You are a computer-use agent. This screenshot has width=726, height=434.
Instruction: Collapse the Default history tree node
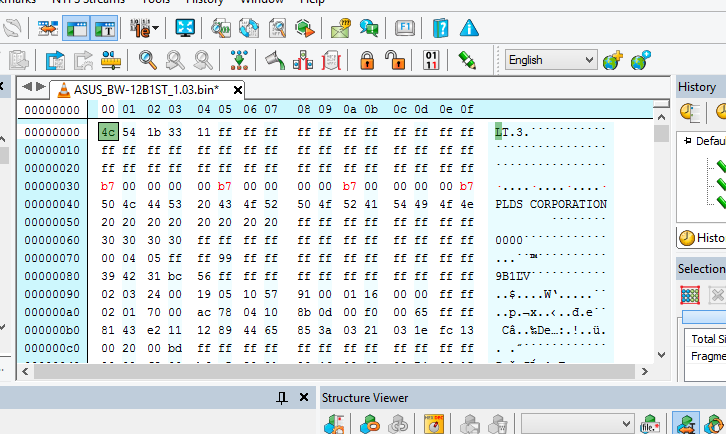(688, 141)
